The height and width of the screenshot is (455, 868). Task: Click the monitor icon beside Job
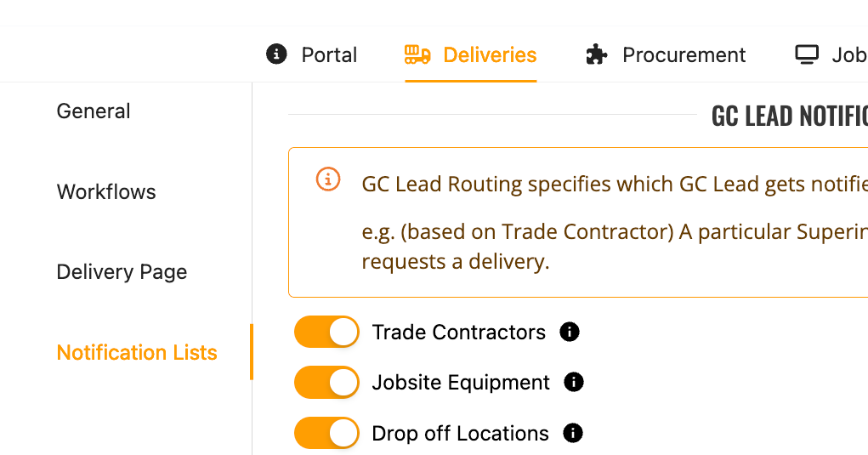[806, 54]
